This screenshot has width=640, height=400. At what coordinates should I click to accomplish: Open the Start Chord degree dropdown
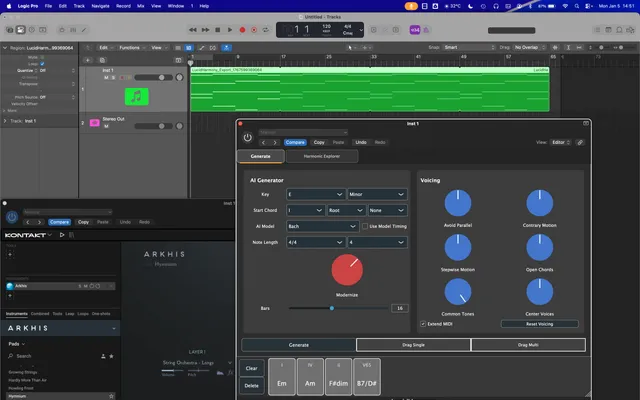pos(305,210)
